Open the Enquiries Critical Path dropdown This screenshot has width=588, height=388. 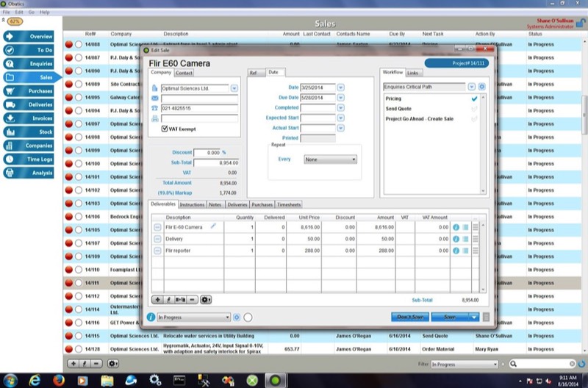tap(471, 87)
